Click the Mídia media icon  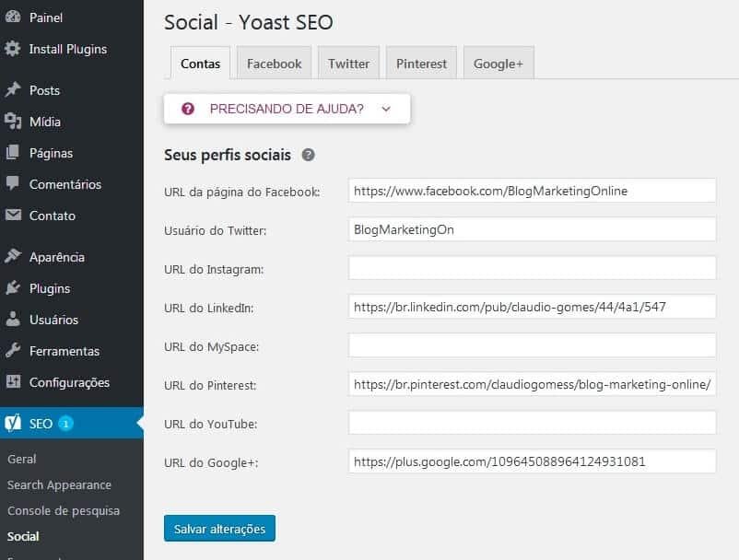click(13, 121)
